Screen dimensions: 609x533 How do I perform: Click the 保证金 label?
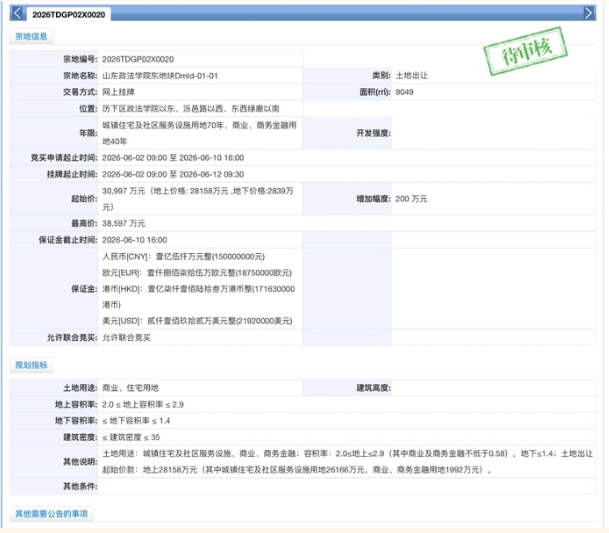click(84, 289)
